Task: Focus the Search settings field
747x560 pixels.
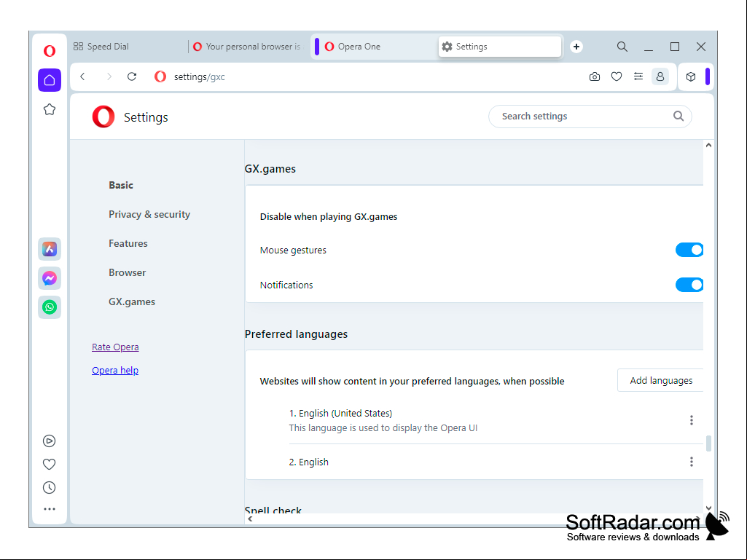Action: coord(590,117)
